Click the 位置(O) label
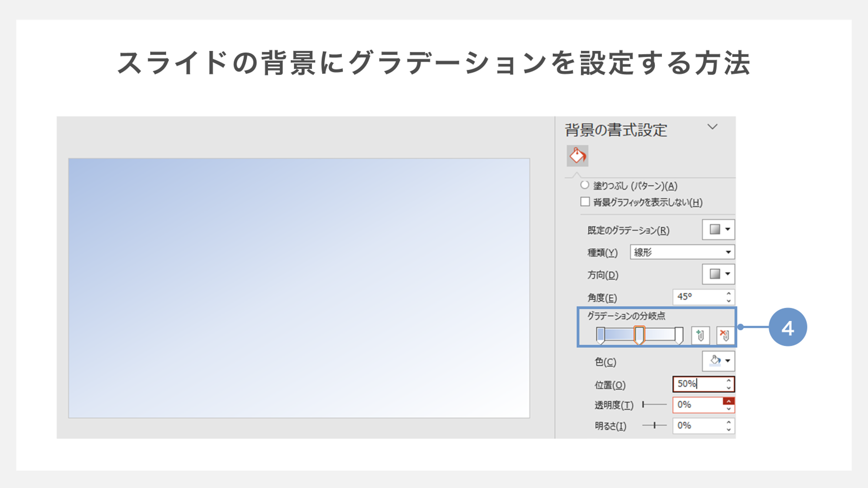The image size is (868, 488). click(610, 385)
